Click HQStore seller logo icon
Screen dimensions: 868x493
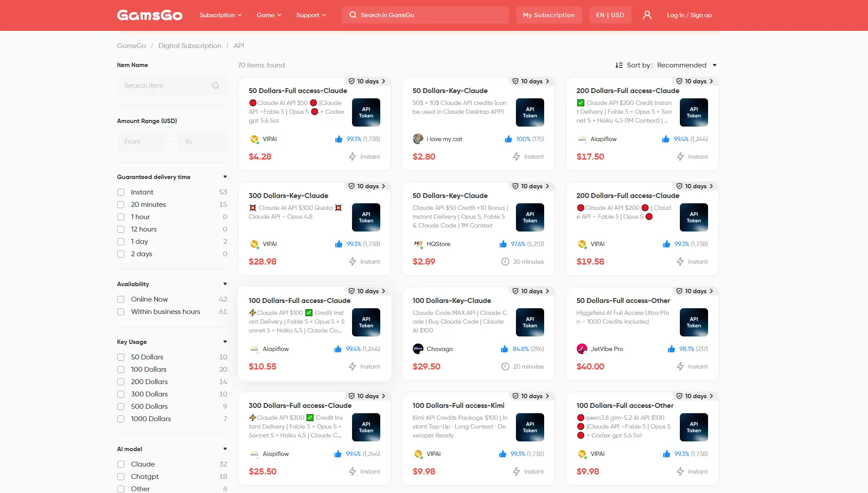point(418,244)
